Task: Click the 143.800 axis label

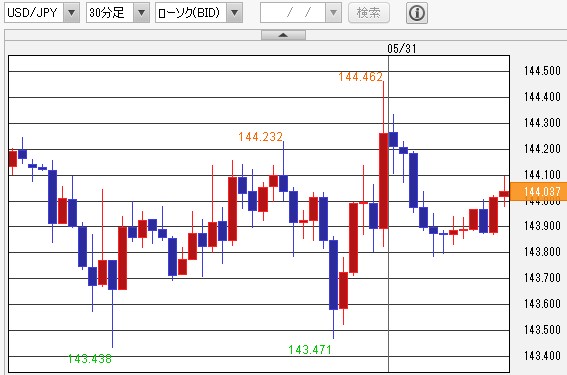Action: [542, 251]
